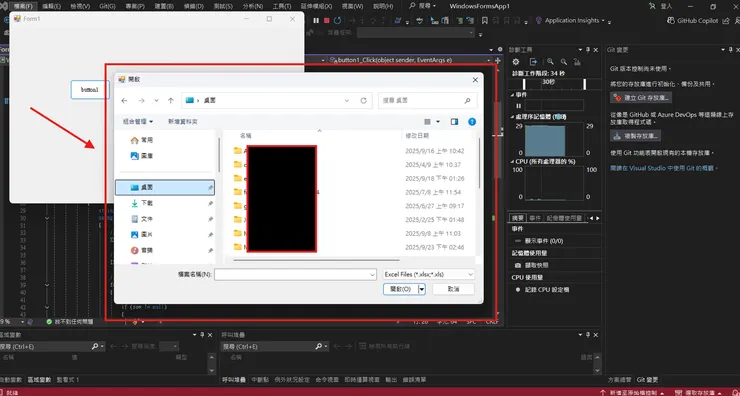Collapse the CPU graph section
Image resolution: width=740 pixels, height=396 pixels.
(513, 161)
